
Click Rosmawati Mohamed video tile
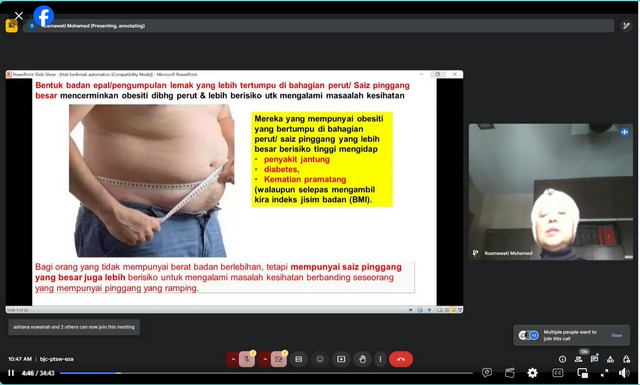[x=551, y=191]
